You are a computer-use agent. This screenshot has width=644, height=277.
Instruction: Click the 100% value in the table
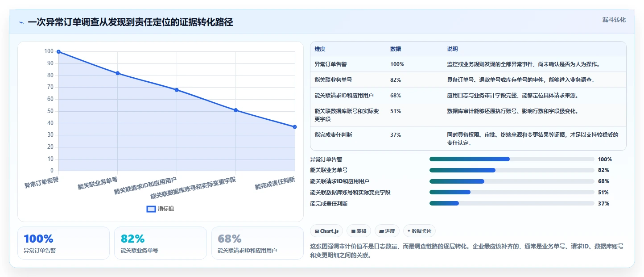pyautogui.click(x=397, y=64)
